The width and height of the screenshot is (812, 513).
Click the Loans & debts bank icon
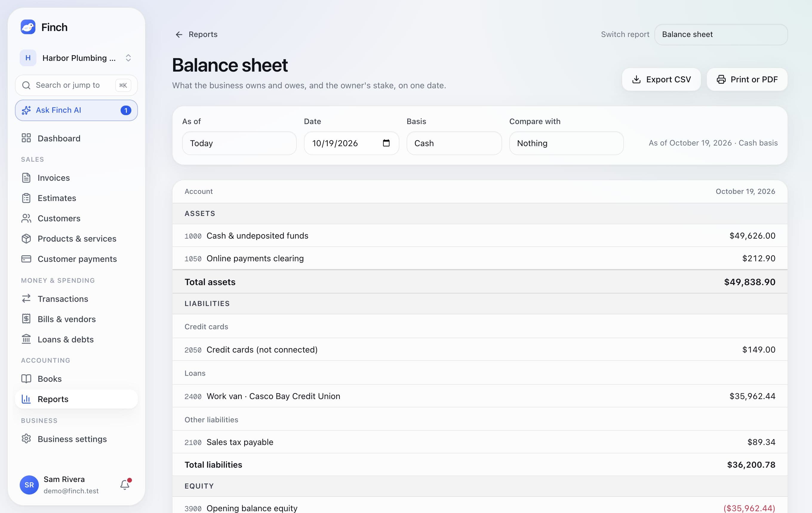pos(26,339)
